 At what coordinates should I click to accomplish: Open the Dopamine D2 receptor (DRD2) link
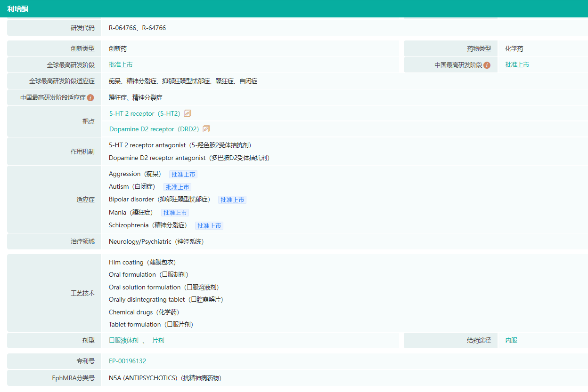pos(154,129)
